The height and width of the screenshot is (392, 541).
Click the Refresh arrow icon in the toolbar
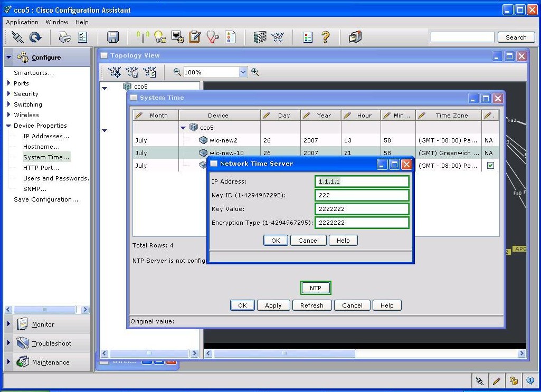click(35, 37)
